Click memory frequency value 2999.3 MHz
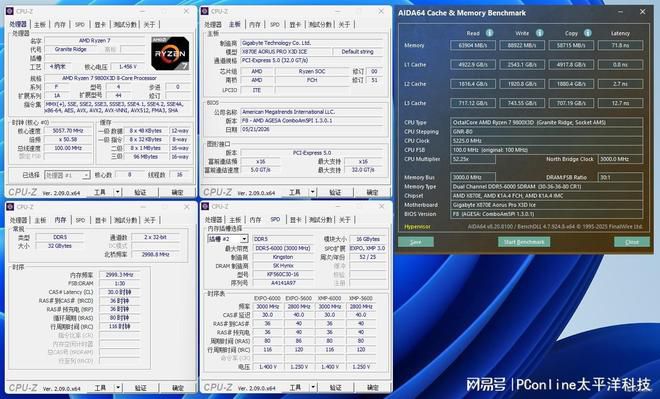 click(120, 274)
